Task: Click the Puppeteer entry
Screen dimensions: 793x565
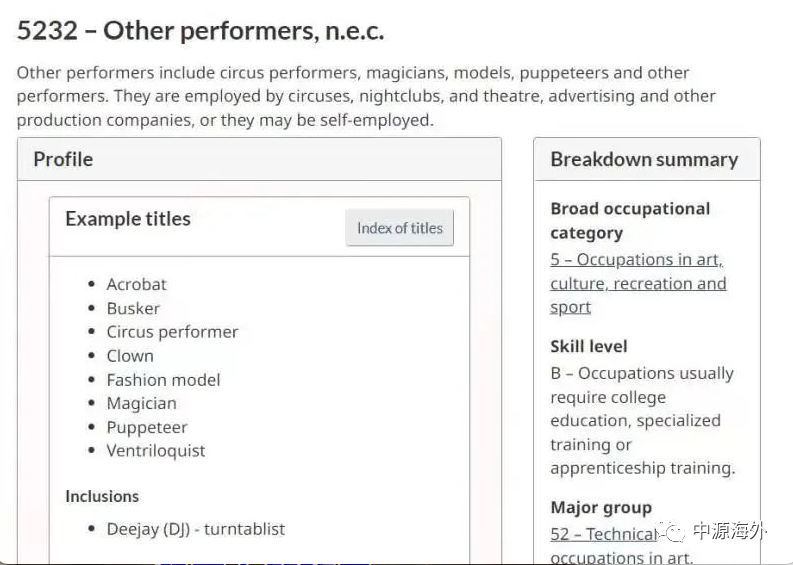Action: point(147,427)
